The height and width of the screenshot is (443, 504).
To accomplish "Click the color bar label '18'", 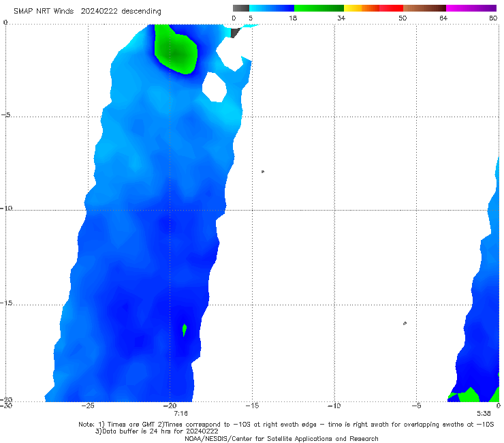I will 293,18.
